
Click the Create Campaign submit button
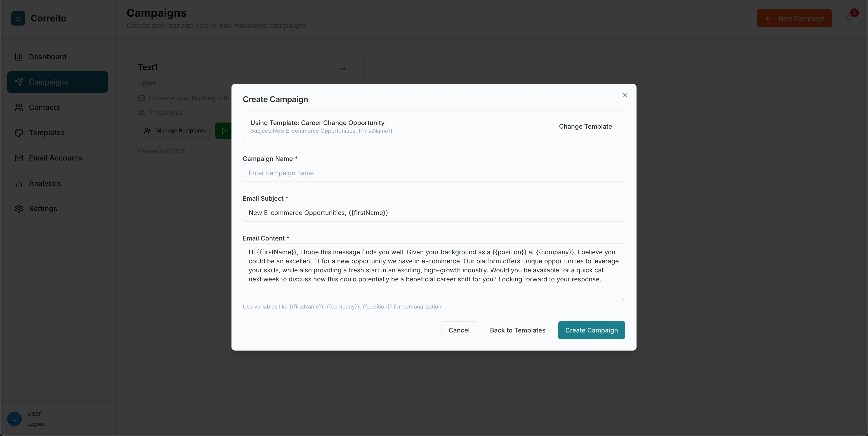(591, 330)
